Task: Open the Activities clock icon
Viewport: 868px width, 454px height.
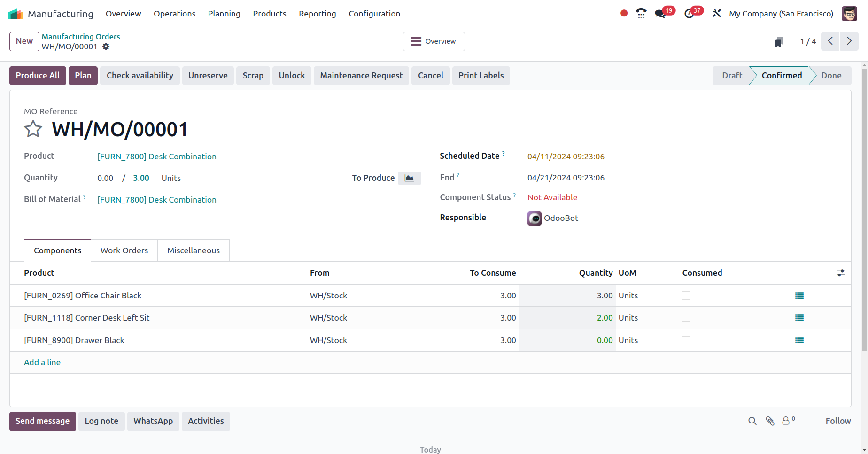Action: pyautogui.click(x=690, y=14)
